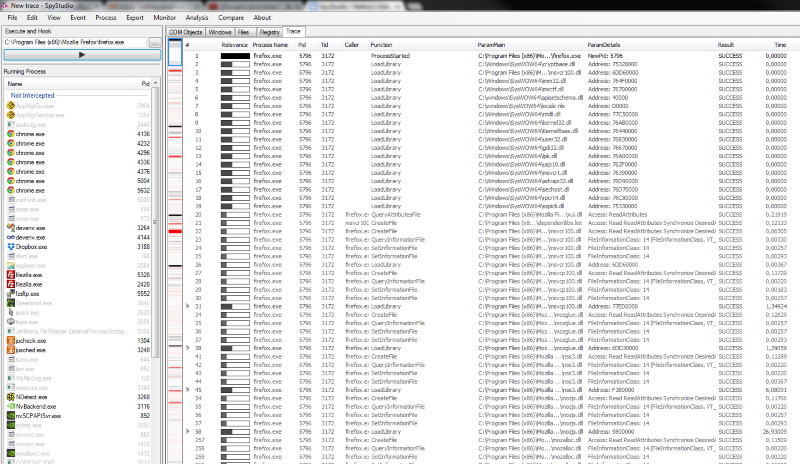
Task: Expand trace row number 45
Action: pos(188,390)
